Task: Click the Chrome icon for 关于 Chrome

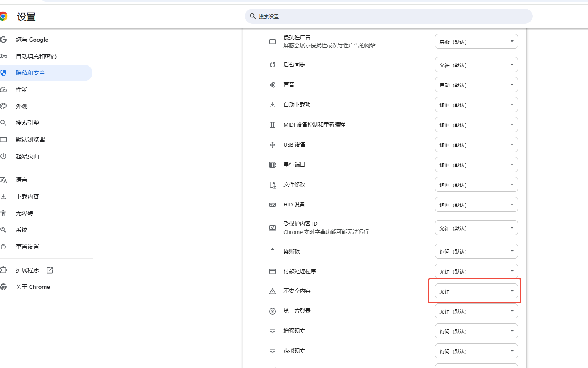Action: click(3, 287)
